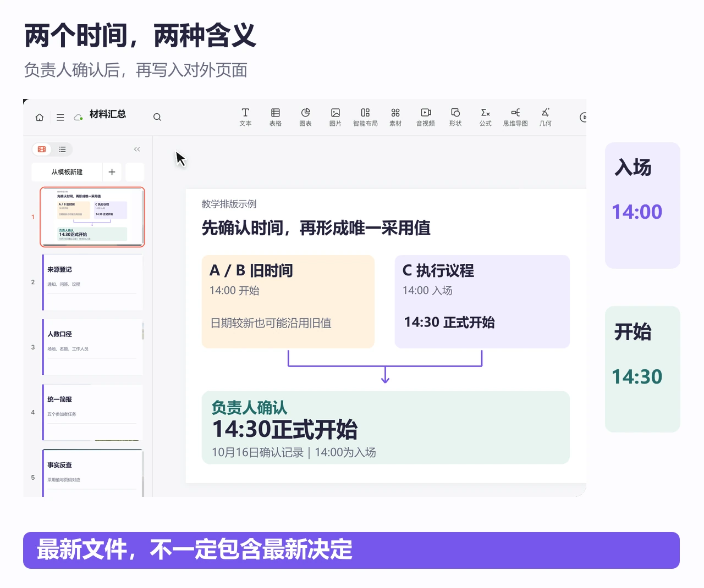Screen dimensions: 704x588
Task: Insert a 思维导图 mind map
Action: 515,117
